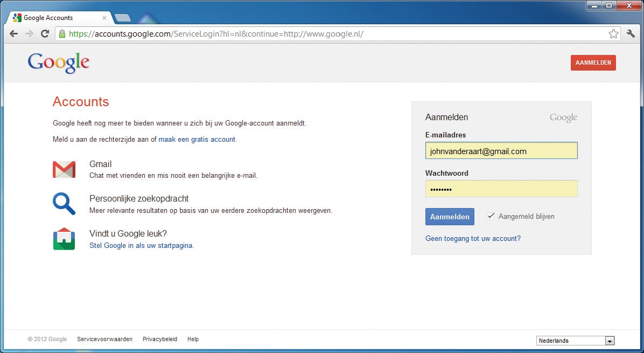Viewport: 644px width, 353px height.
Task: Open a new tab with the tab button
Action: (x=122, y=18)
